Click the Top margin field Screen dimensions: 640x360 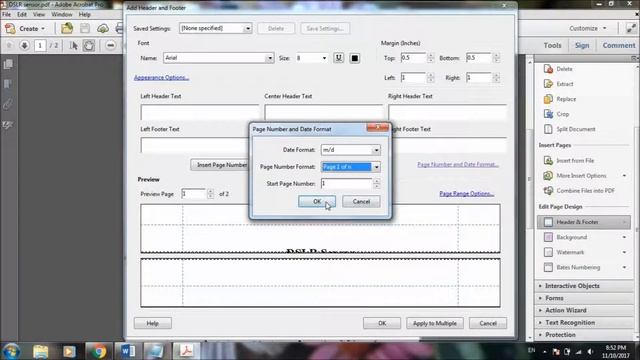coord(413,58)
